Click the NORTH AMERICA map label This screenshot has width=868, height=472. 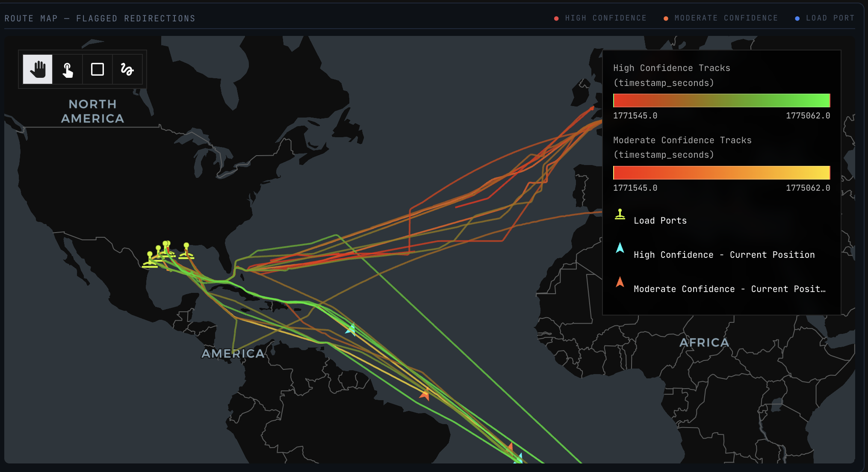click(92, 111)
